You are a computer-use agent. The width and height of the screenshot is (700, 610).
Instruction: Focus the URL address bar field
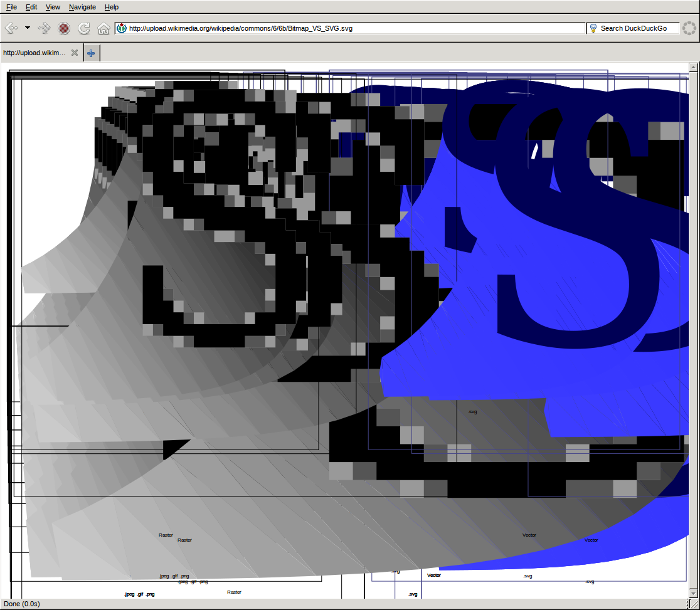click(x=351, y=28)
